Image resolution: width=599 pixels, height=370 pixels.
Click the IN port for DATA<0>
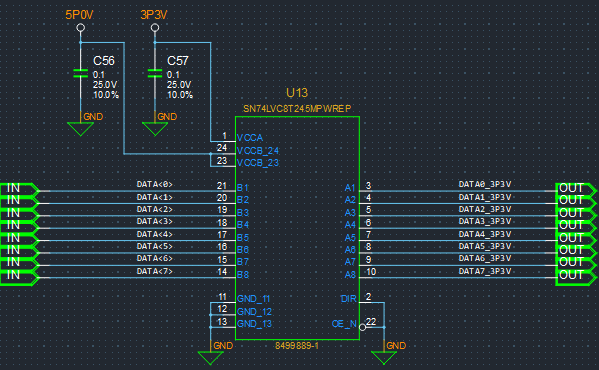(19, 189)
